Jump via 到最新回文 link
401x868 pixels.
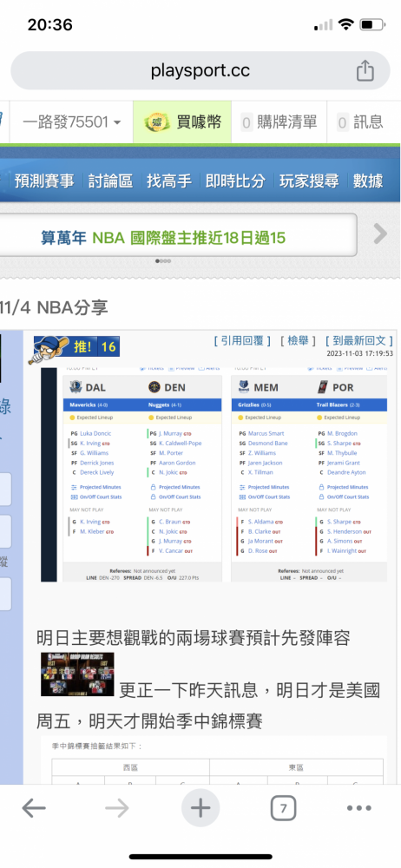click(359, 341)
